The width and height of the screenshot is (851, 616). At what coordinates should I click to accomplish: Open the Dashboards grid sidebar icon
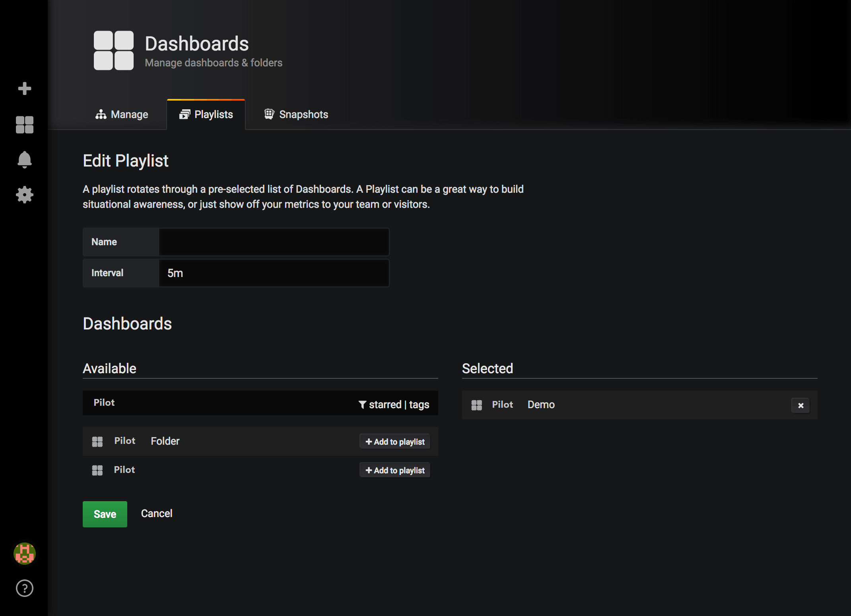coord(25,125)
